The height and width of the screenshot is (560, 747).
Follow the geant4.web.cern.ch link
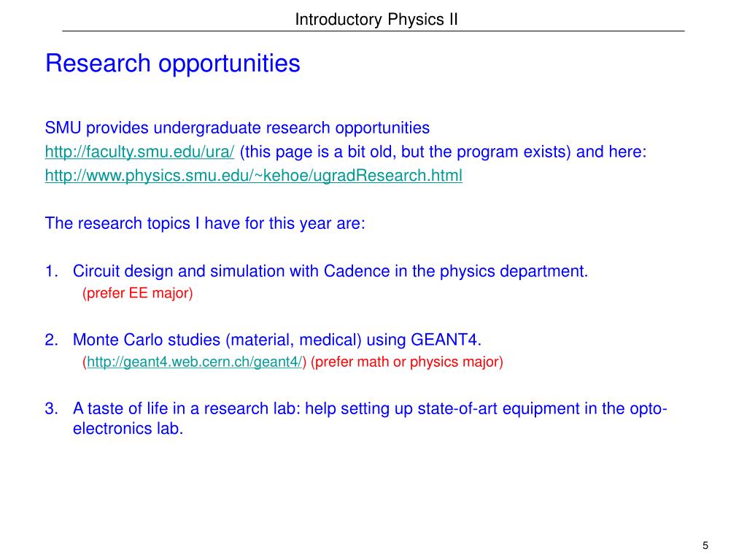[194, 362]
